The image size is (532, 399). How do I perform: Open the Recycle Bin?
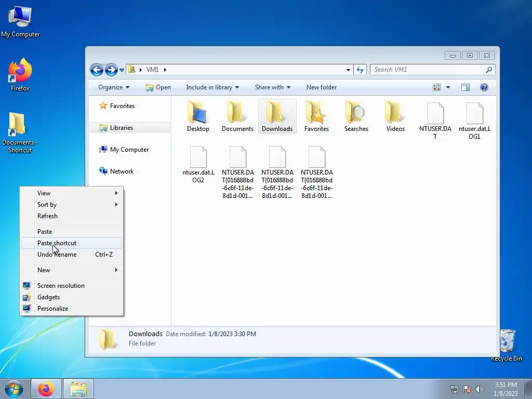[x=507, y=345]
